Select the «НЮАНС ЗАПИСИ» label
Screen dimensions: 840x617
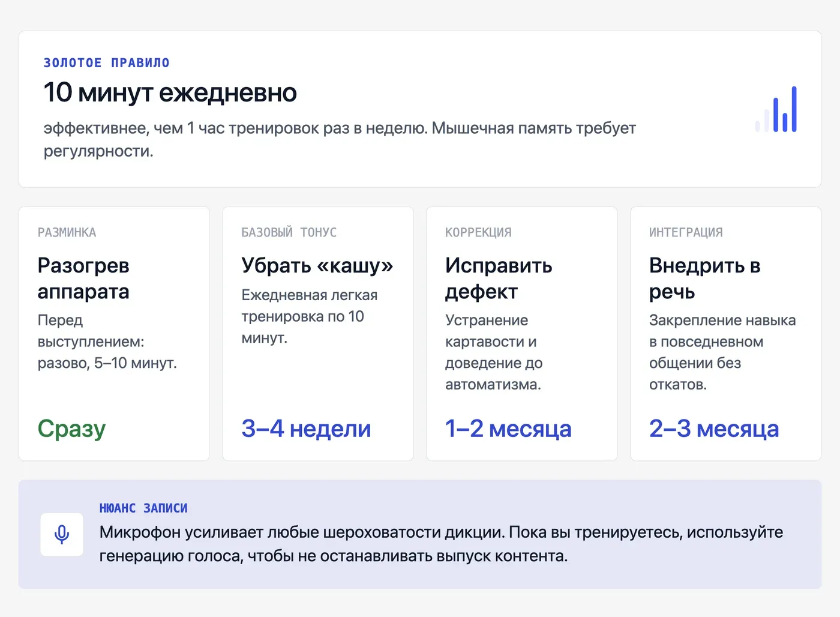[x=143, y=508]
